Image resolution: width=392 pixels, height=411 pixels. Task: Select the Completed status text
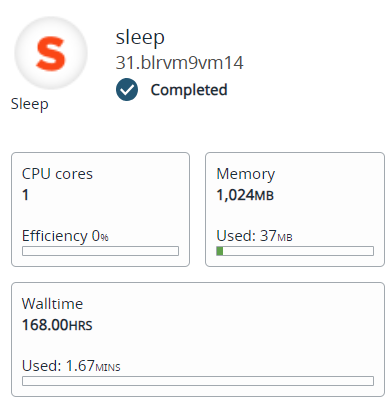pyautogui.click(x=189, y=90)
